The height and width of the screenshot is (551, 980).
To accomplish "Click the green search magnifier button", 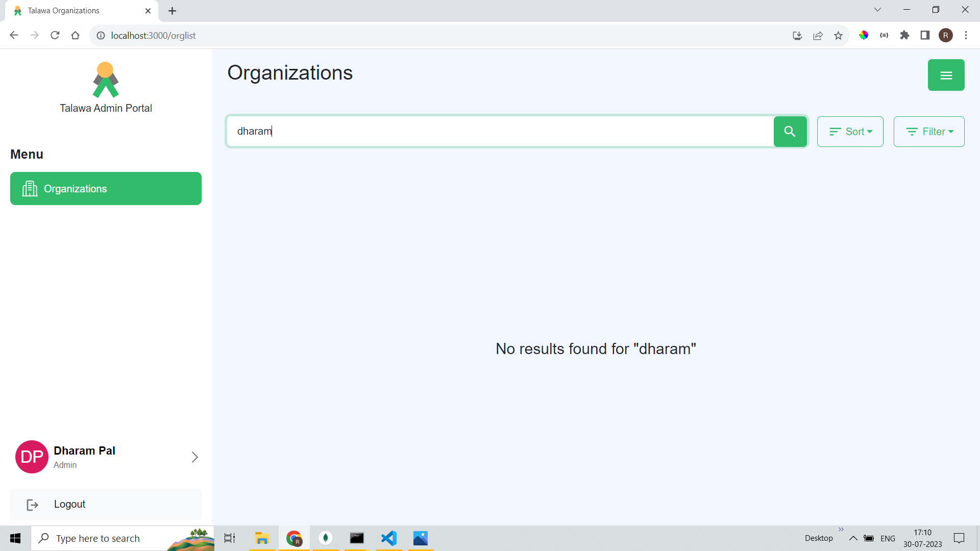I will [x=790, y=132].
